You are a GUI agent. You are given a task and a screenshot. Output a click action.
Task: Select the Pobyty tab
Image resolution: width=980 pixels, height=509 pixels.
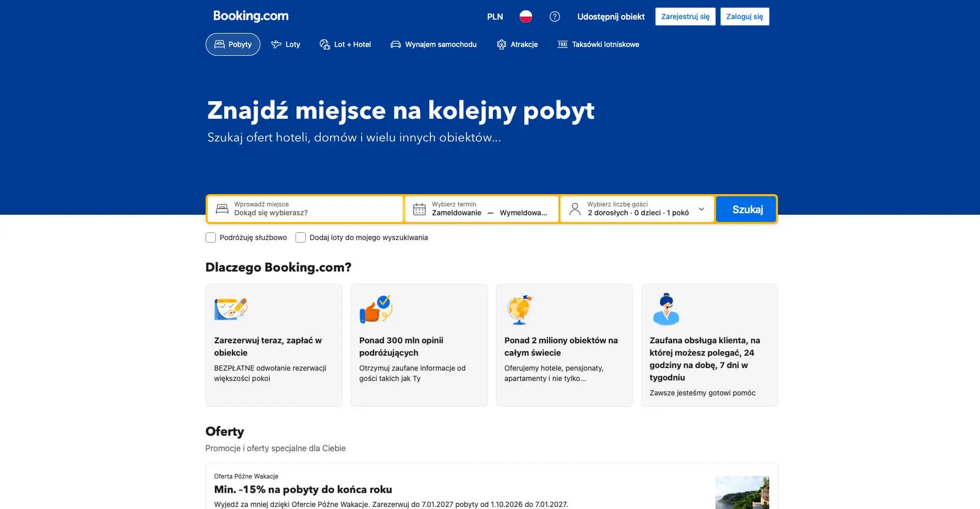(233, 44)
